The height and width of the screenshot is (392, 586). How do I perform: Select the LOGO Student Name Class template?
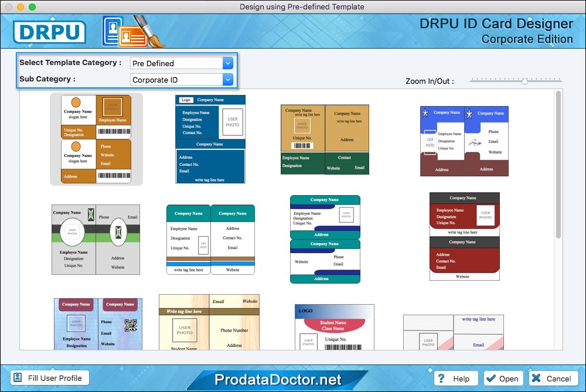335,327
